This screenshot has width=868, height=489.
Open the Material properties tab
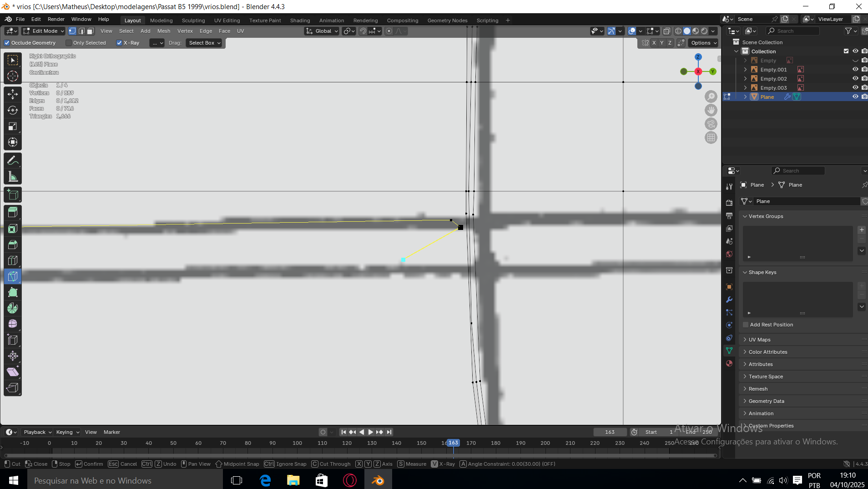729,363
